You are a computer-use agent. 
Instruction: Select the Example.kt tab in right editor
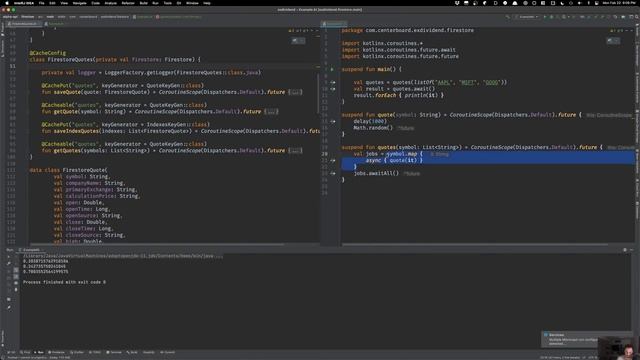tap(334, 24)
